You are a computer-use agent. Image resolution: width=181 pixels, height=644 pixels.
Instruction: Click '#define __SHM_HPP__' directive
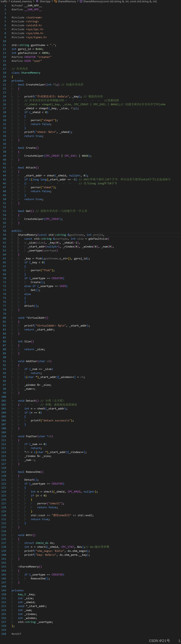[27, 9]
